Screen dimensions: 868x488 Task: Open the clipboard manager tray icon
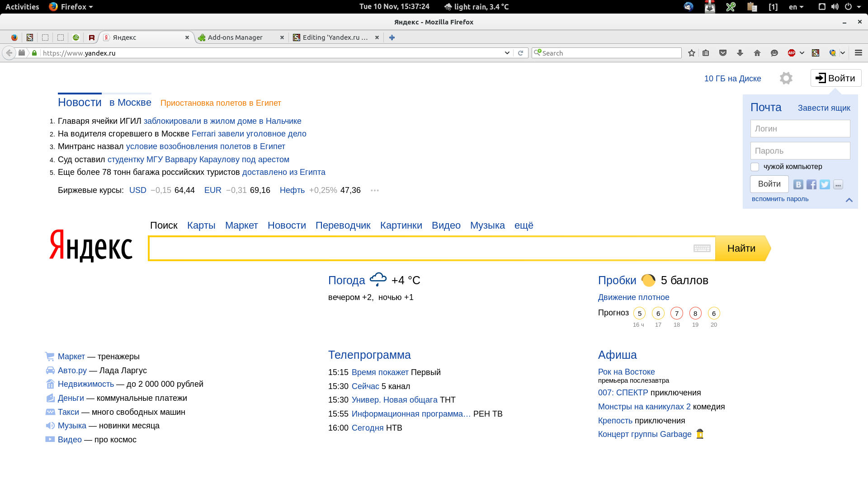coord(752,7)
